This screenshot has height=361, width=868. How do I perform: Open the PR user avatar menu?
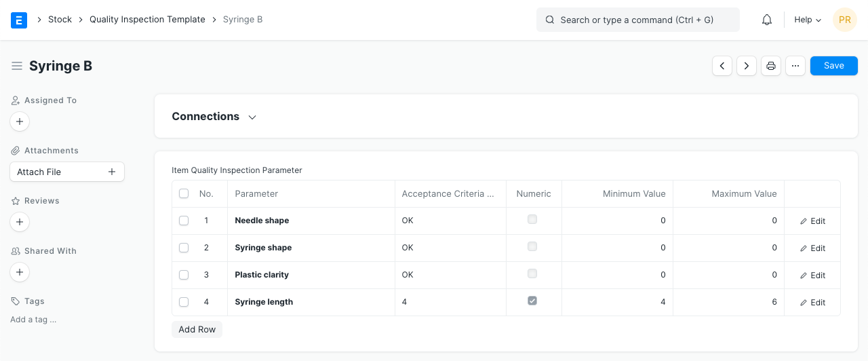click(845, 20)
